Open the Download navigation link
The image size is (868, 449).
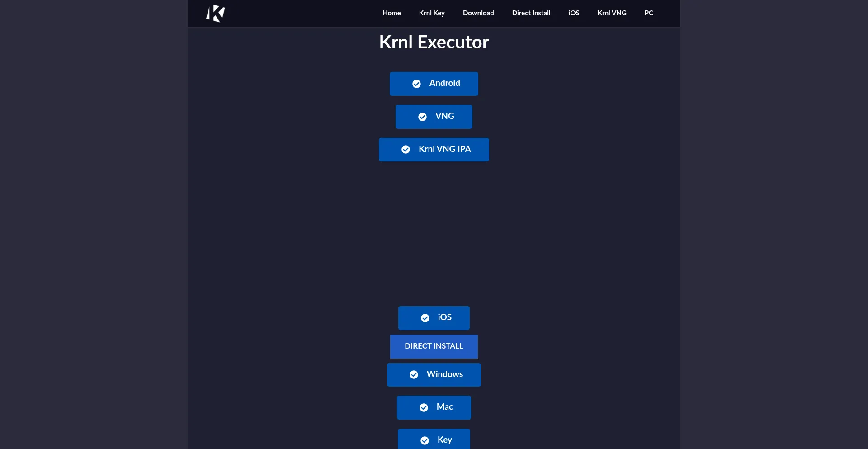click(x=478, y=13)
